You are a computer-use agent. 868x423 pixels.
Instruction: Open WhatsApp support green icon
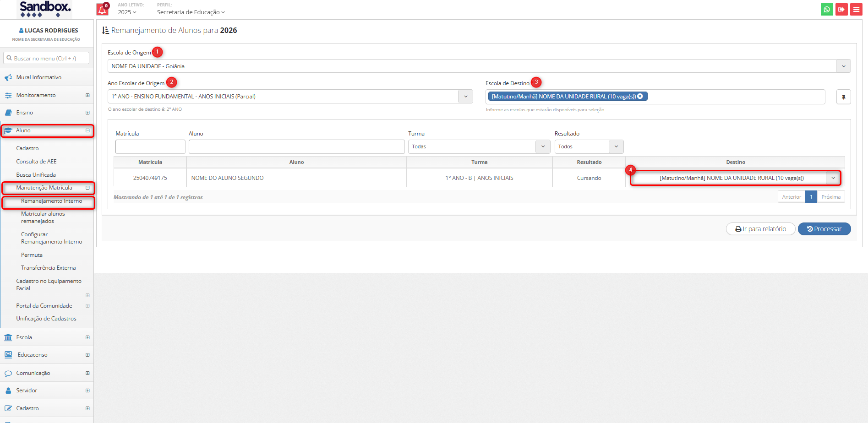coord(827,10)
